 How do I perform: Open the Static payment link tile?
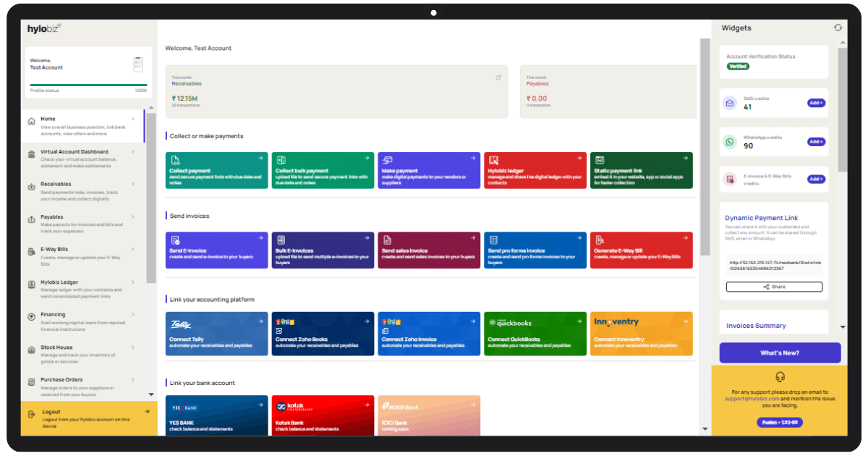[642, 171]
